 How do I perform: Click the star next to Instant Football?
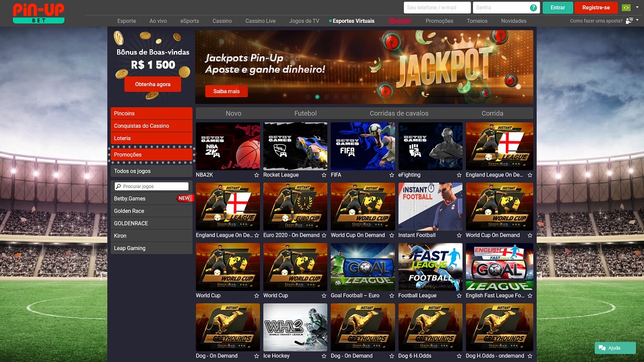459,235
